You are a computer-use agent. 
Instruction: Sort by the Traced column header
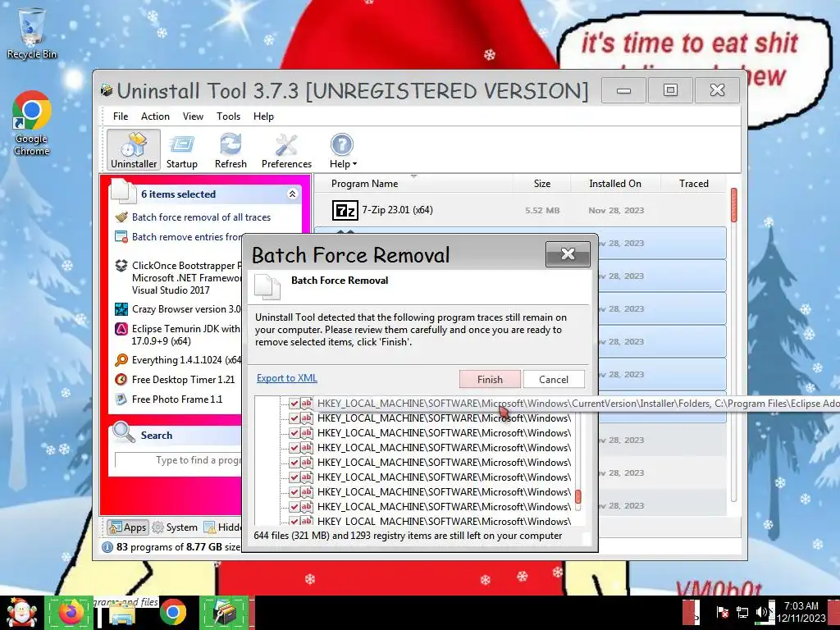click(x=694, y=184)
